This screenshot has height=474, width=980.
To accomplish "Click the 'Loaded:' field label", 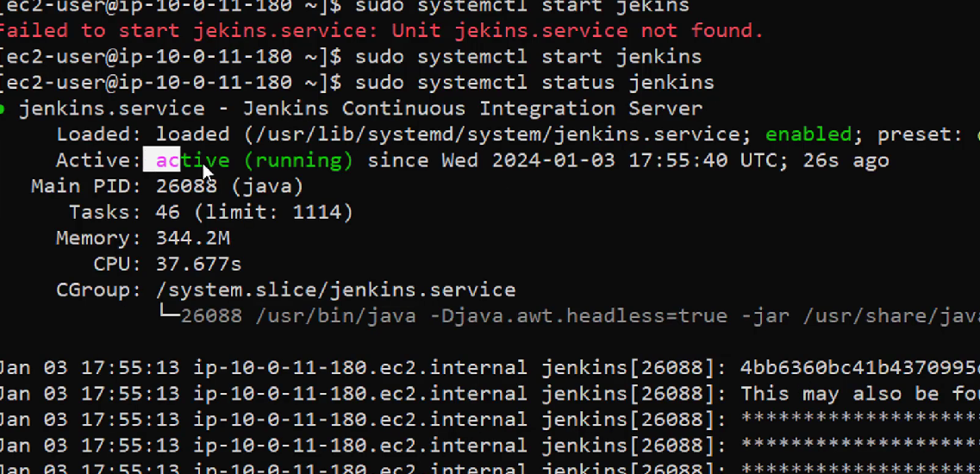I will coord(99,134).
